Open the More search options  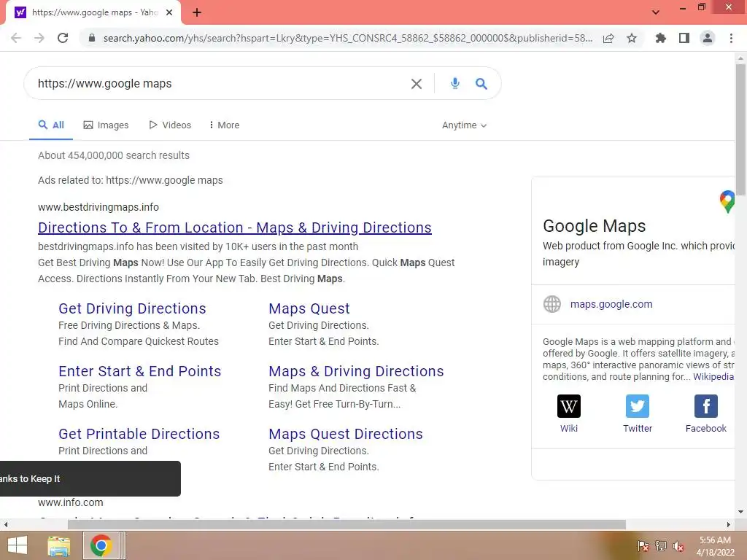point(224,125)
